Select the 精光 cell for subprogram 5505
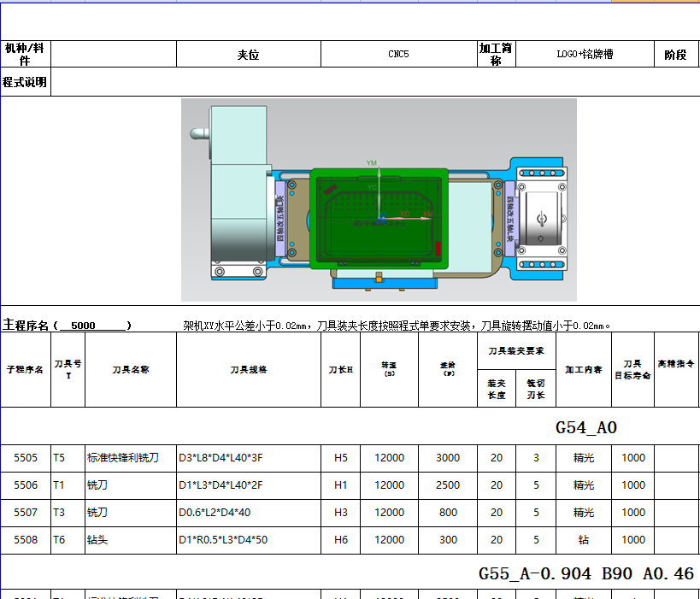This screenshot has height=599, width=700. click(585, 458)
